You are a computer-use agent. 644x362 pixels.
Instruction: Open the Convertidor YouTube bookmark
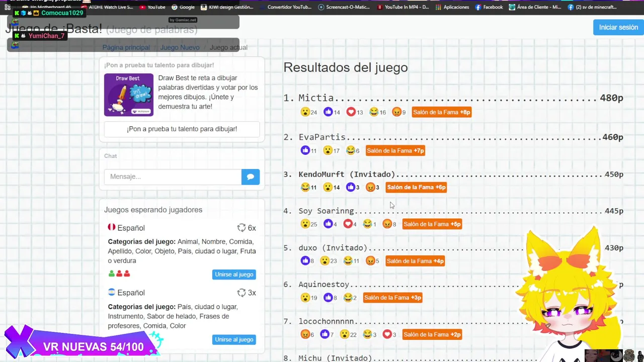tap(285, 7)
